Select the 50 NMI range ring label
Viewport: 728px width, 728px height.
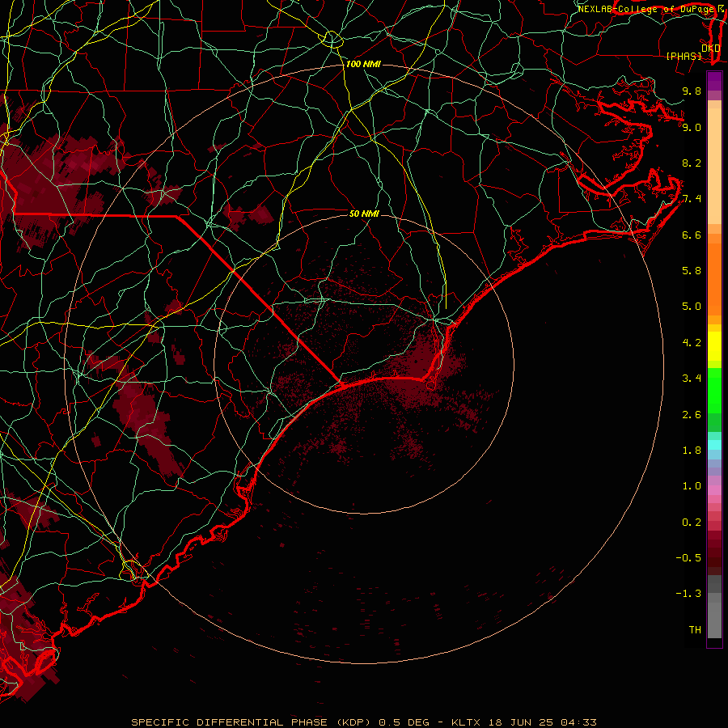coord(364,214)
